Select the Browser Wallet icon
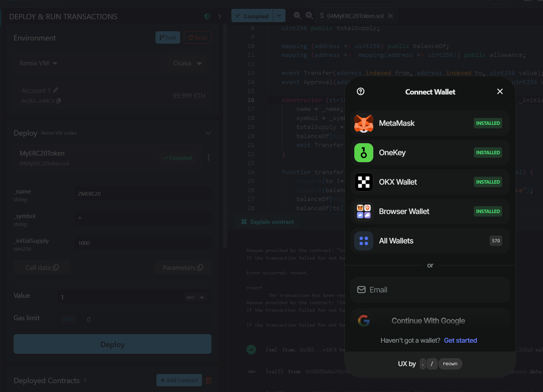 pos(364,211)
